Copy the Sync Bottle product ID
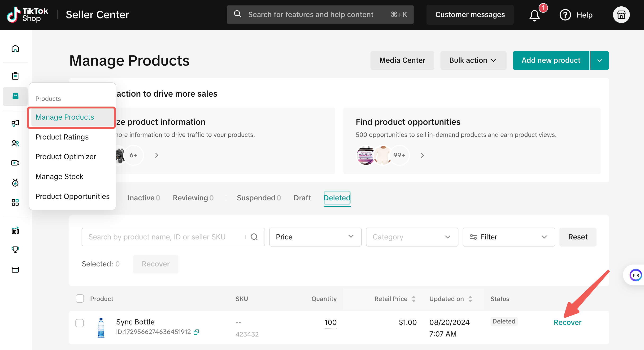This screenshot has height=350, width=644. pos(196,332)
